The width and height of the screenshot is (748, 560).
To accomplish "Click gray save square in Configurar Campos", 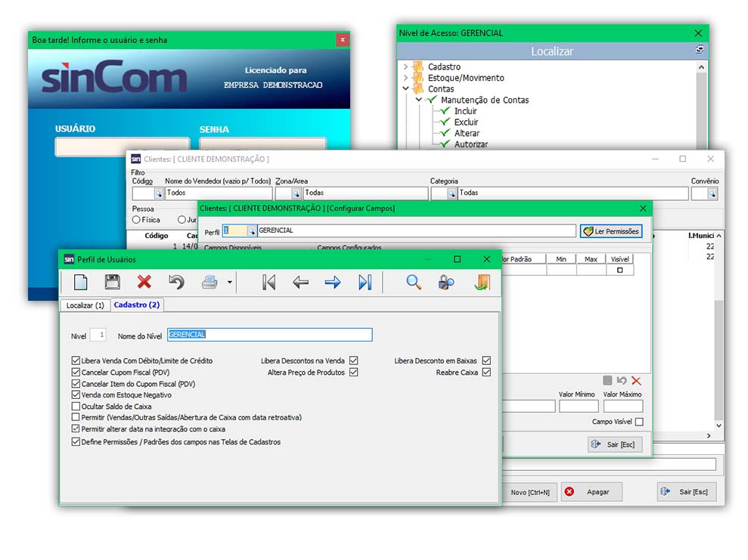I will click(x=607, y=380).
